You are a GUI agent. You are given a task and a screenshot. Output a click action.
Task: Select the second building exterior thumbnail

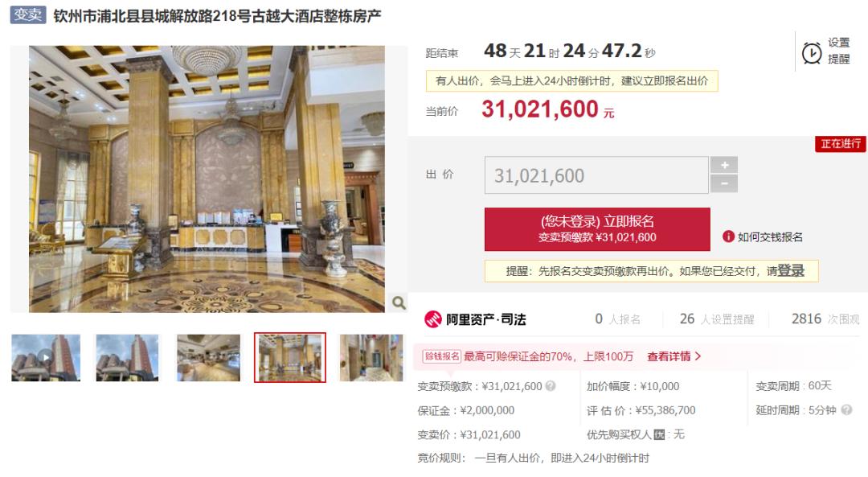pyautogui.click(x=127, y=357)
